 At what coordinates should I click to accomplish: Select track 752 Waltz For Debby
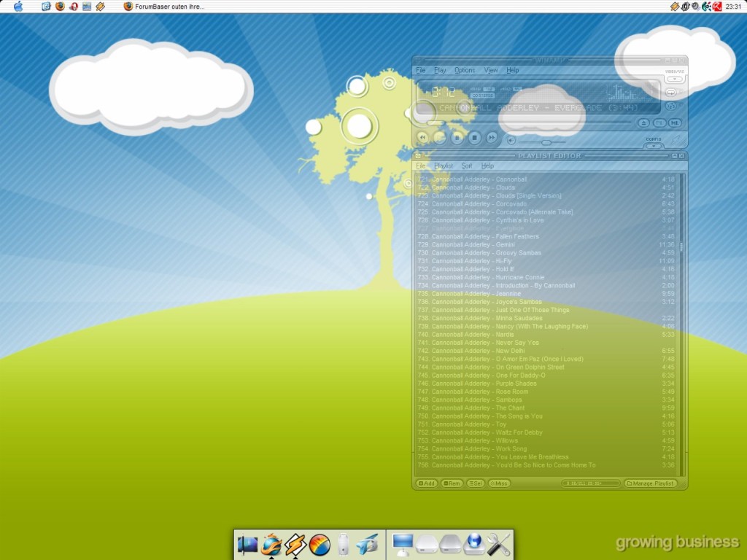click(546, 432)
